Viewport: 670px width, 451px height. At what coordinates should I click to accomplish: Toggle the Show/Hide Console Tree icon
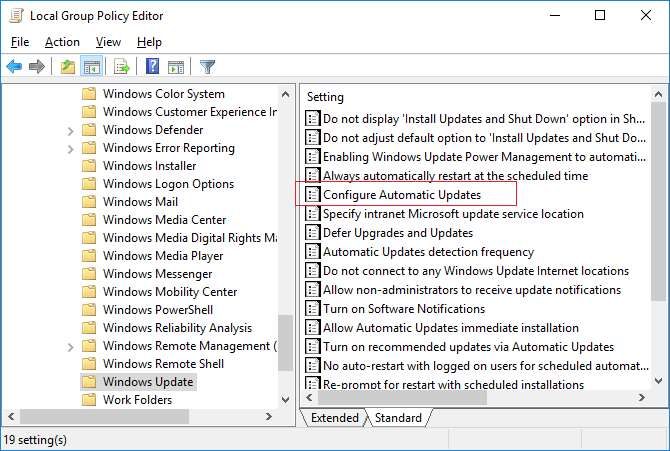(91, 67)
